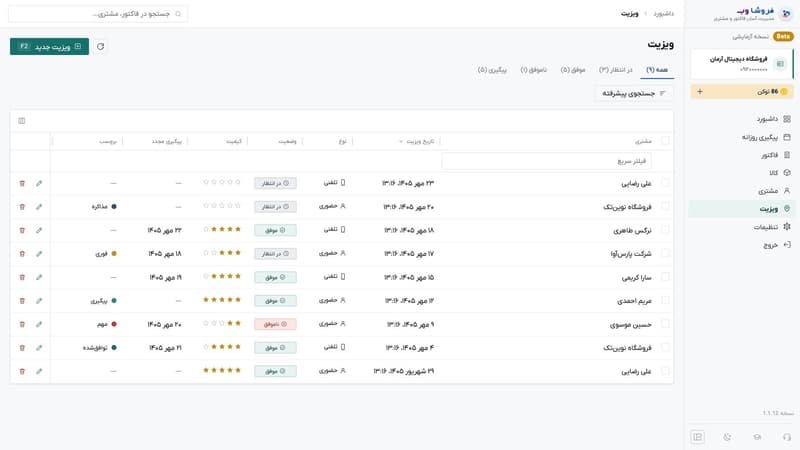Edit the visit of مریم احمدی

pos(39,301)
